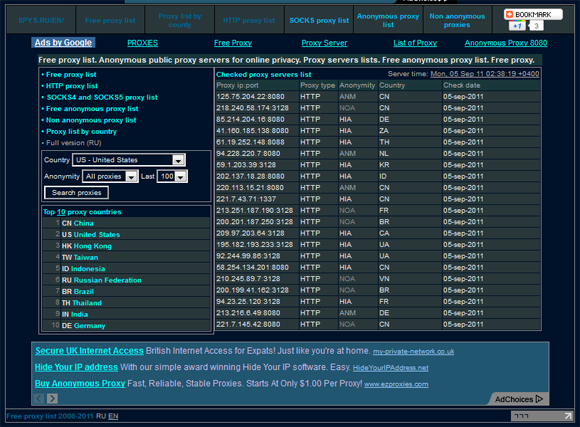The height and width of the screenshot is (427, 580).
Task: Click the Ads by Google label
Action: pos(63,43)
